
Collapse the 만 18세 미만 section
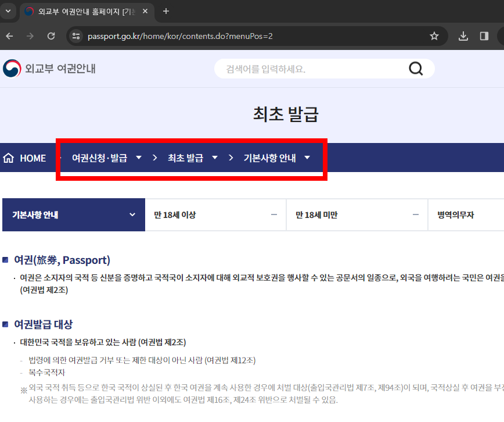tap(415, 214)
